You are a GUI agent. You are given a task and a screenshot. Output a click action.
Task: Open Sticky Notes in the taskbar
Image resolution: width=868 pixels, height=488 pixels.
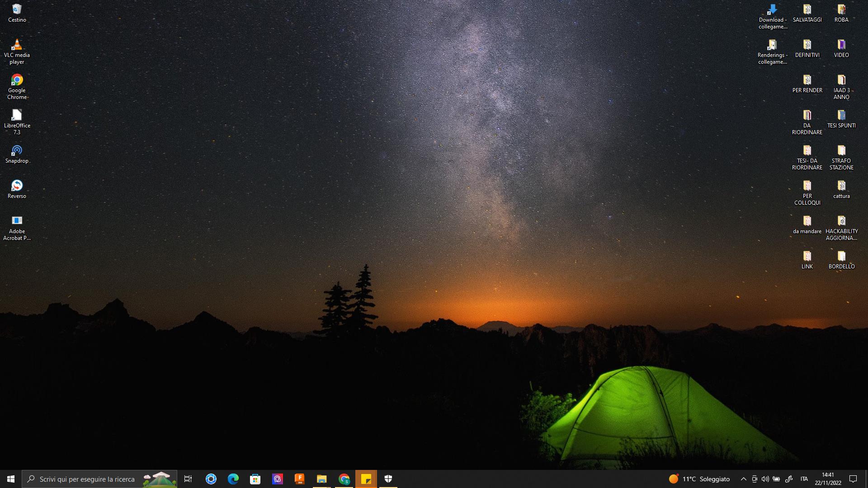coord(366,479)
